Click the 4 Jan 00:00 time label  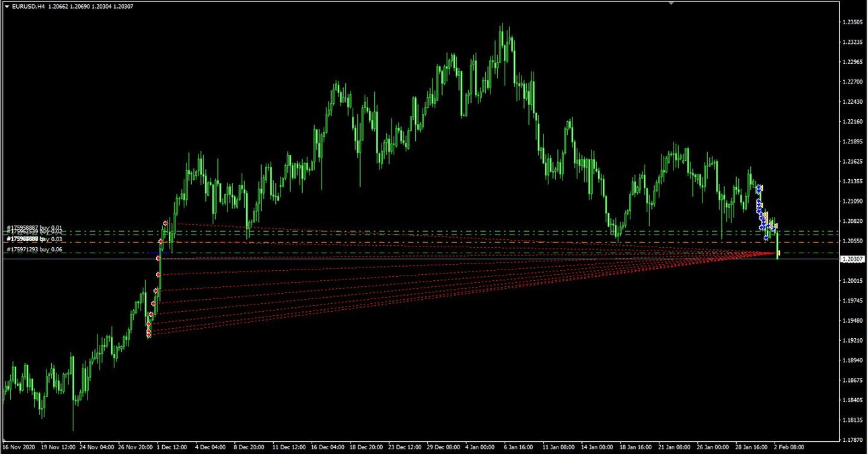[480, 447]
